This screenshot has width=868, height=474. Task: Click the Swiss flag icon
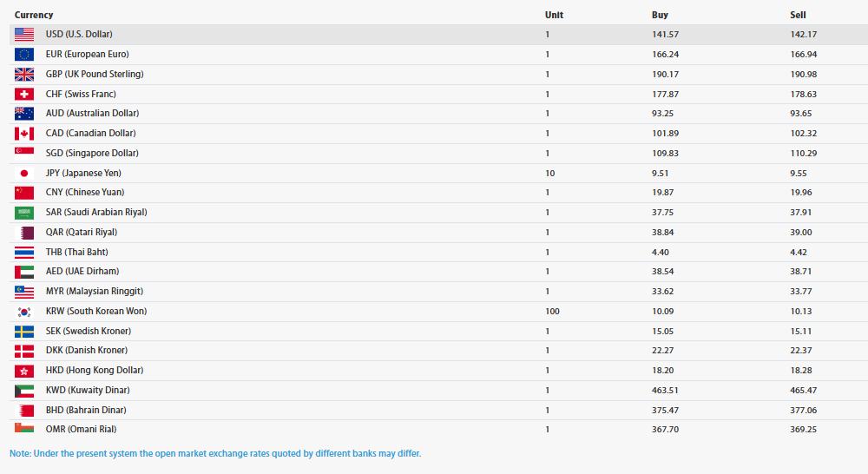(24, 94)
